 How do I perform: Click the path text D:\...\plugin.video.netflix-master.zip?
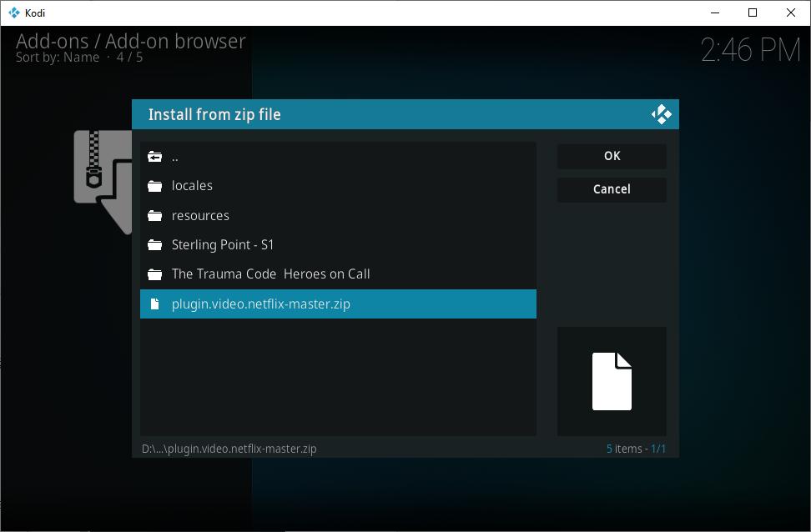(229, 449)
